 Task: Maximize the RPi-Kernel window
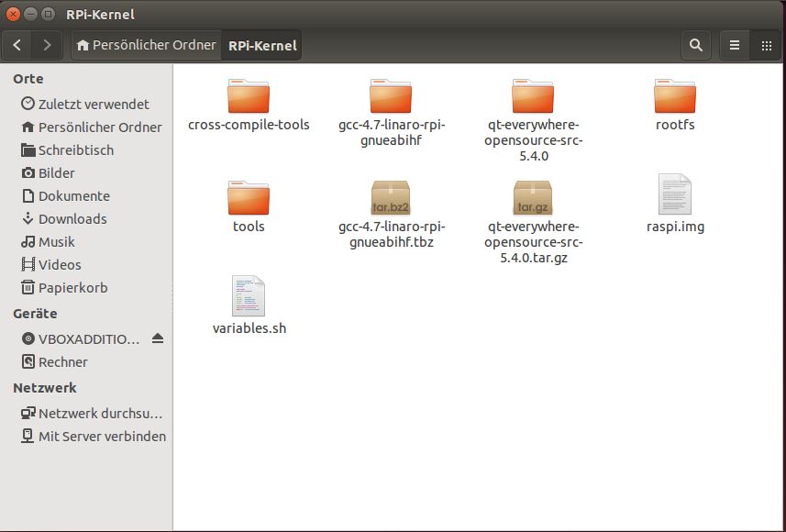click(48, 15)
